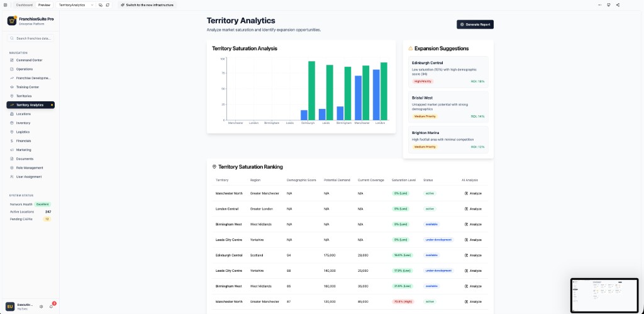This screenshot has height=314, width=644.
Task: Click the Locations building icon
Action: point(12,114)
